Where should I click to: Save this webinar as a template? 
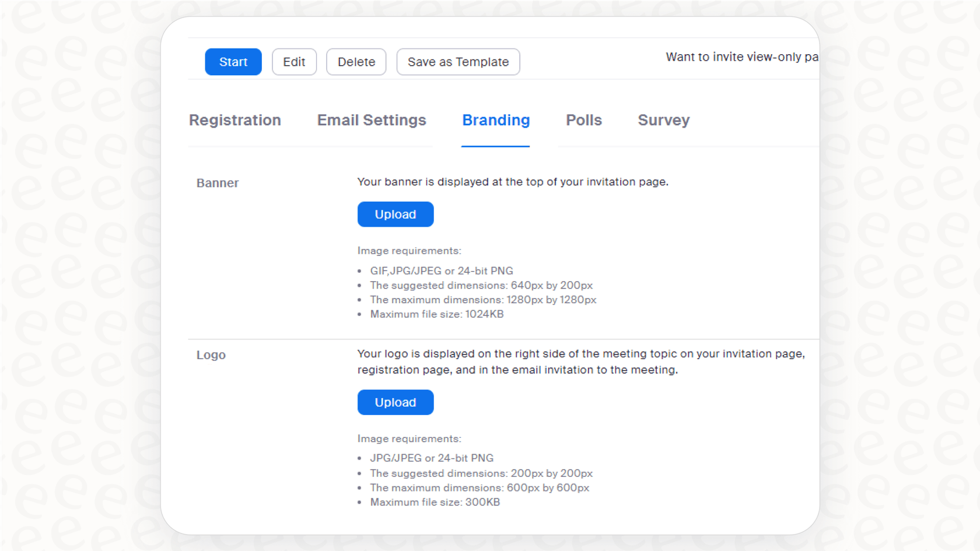[x=457, y=62]
